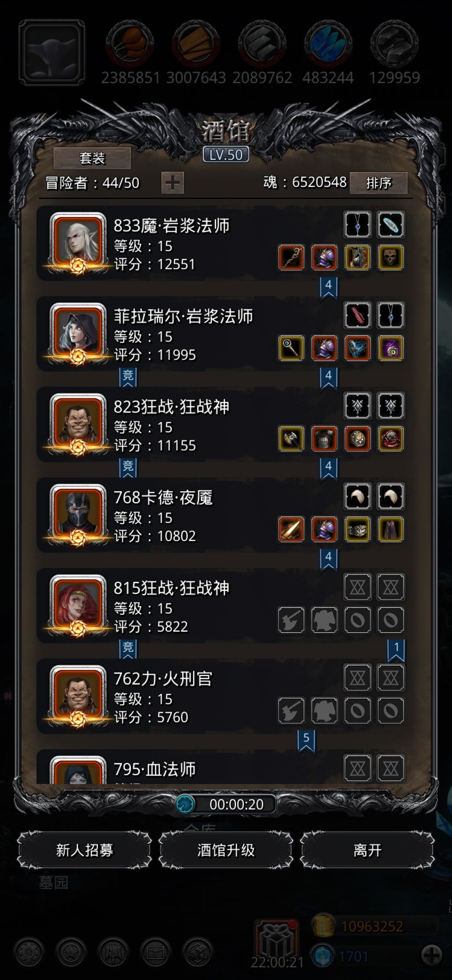
Task: Open the flaming sword slot of 768卡德·夜魇
Action: [291, 529]
